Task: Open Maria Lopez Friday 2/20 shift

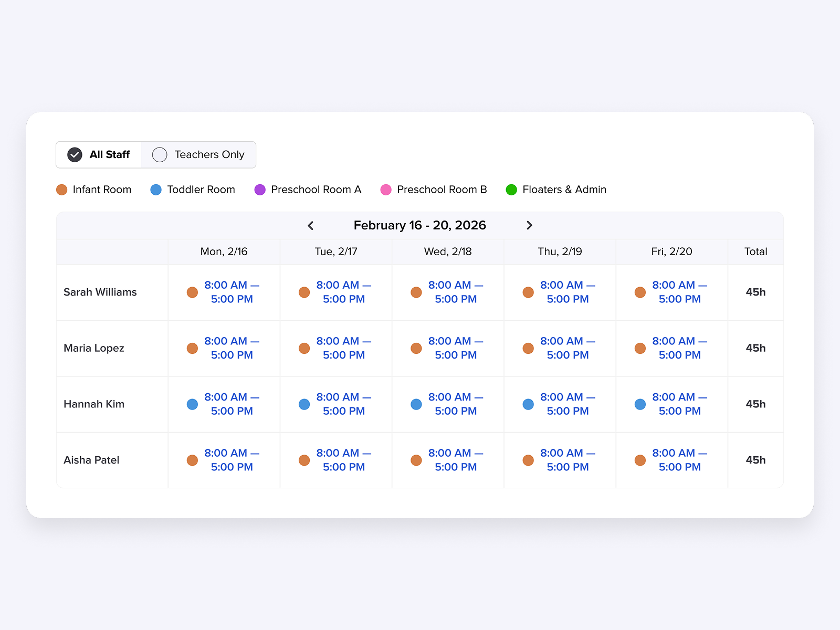Action: [672, 348]
